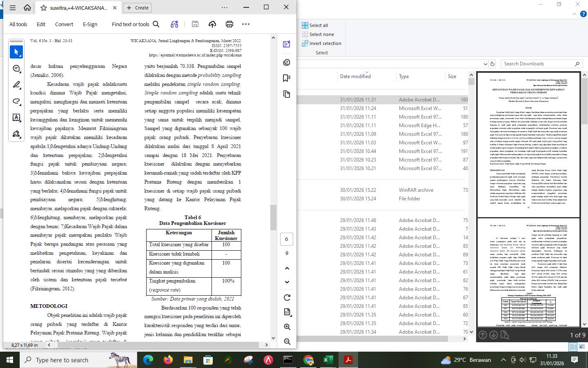
Task: Select the pencil drawing markup tool
Action: 16,85
